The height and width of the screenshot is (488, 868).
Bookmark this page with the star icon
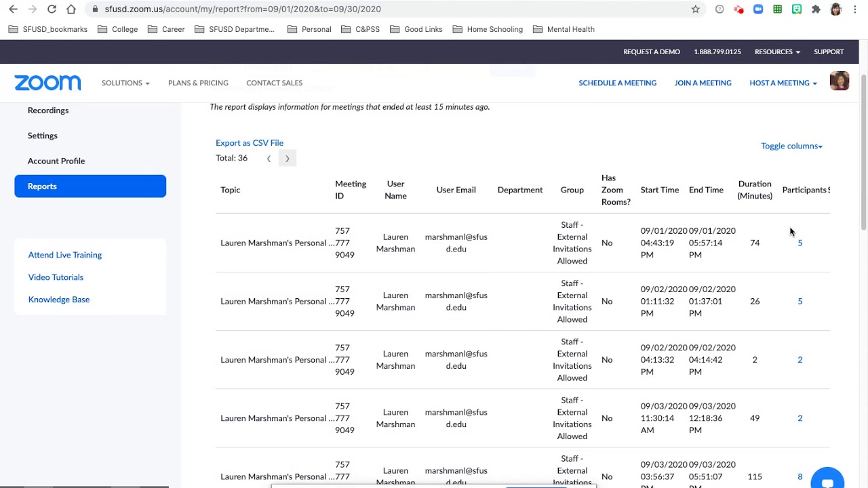pyautogui.click(x=695, y=9)
